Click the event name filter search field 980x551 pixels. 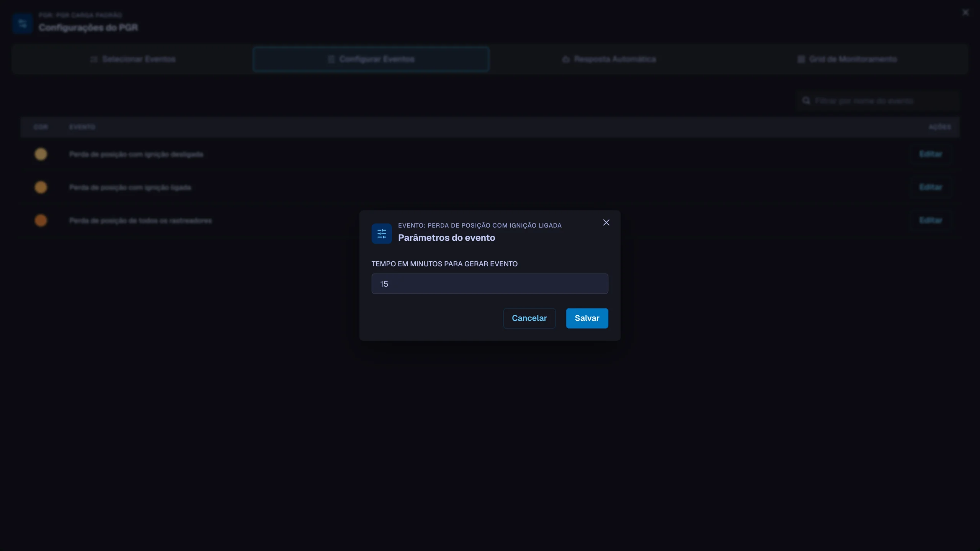878,101
